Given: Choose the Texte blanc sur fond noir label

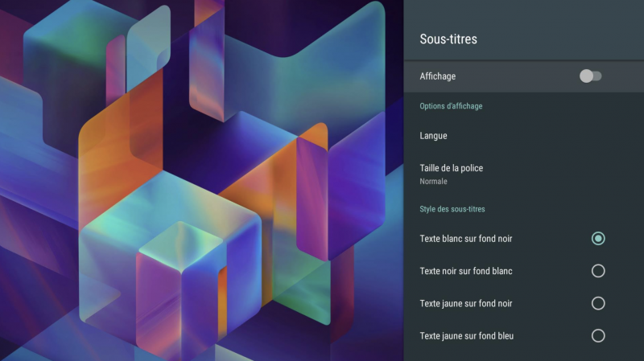Looking at the screenshot, I should 466,238.
